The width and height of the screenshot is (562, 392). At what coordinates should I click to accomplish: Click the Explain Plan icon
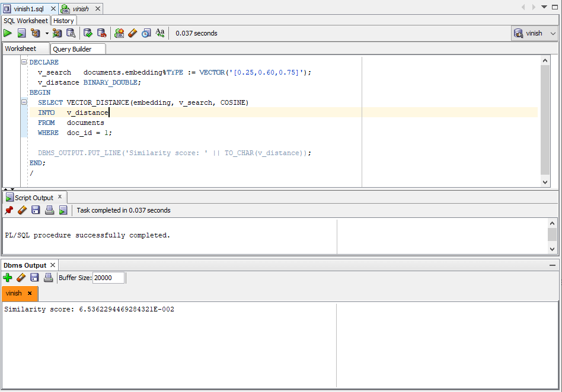click(x=36, y=33)
